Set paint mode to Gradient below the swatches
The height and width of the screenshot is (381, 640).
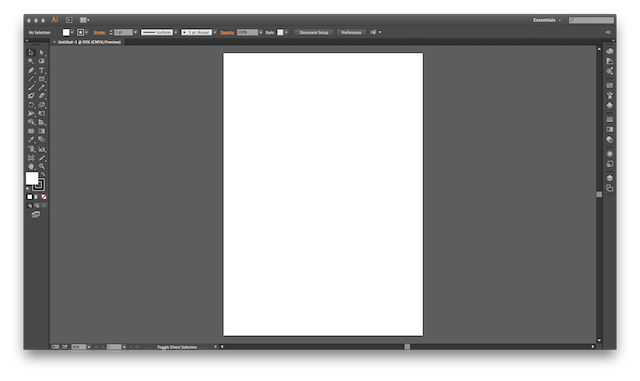pyautogui.click(x=36, y=197)
